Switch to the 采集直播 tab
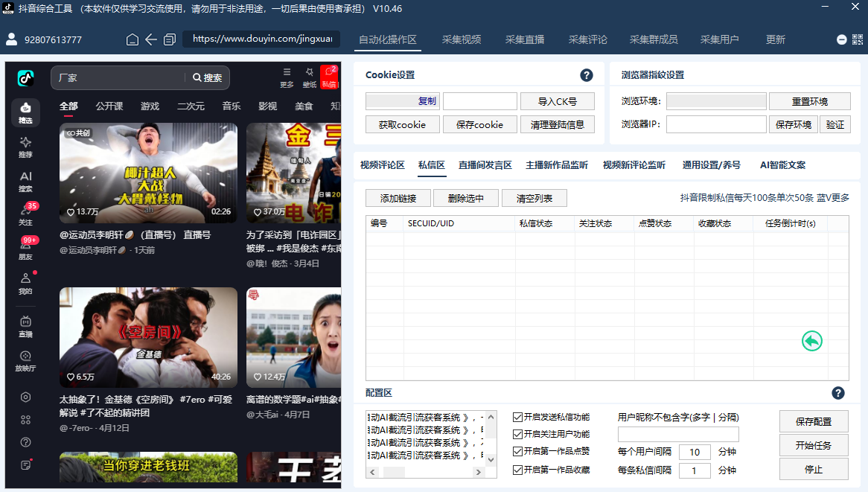This screenshot has width=868, height=492. (x=524, y=40)
